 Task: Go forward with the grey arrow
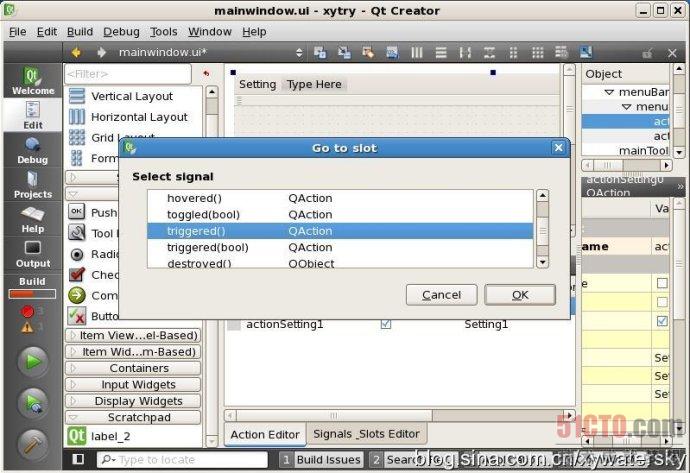(x=102, y=53)
